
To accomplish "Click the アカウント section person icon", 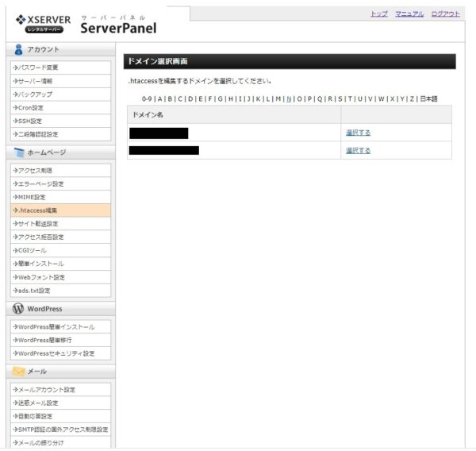I will (x=18, y=49).
